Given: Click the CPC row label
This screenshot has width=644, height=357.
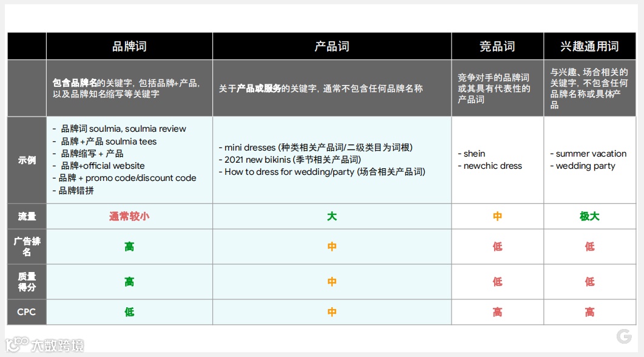Looking at the screenshot, I should click(25, 311).
